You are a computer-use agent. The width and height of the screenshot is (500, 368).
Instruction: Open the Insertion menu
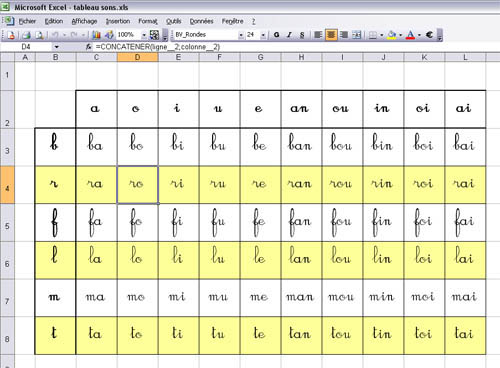118,21
